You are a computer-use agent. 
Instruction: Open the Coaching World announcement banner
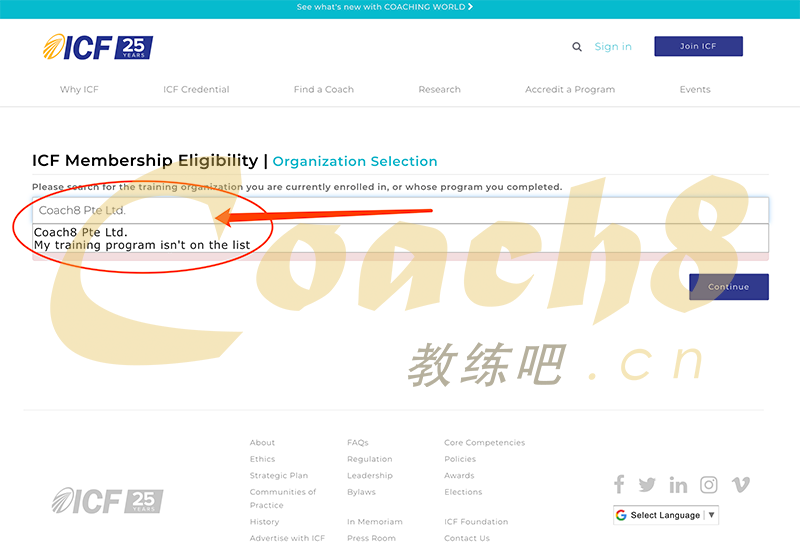(x=385, y=7)
